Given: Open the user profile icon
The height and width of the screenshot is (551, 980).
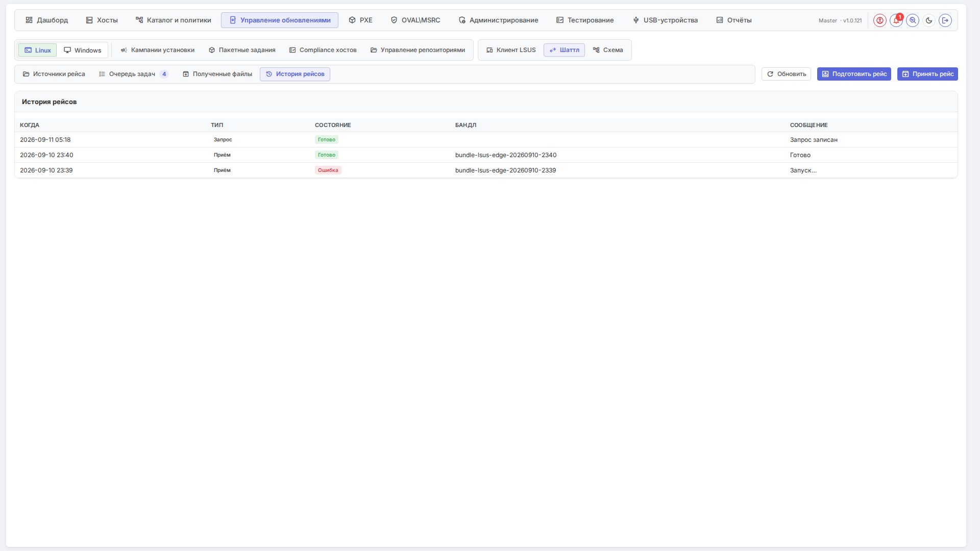Looking at the screenshot, I should tap(879, 20).
